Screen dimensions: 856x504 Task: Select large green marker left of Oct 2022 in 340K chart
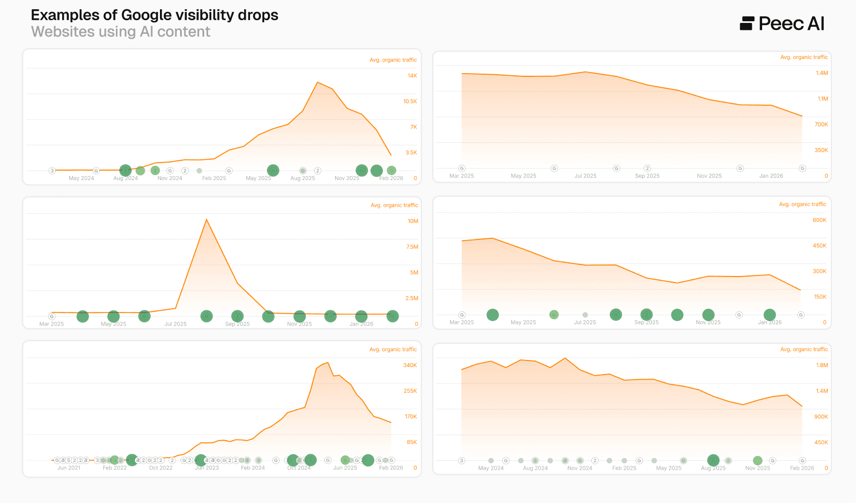pos(132,460)
